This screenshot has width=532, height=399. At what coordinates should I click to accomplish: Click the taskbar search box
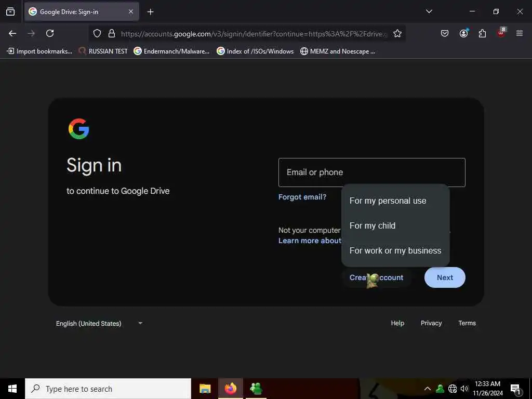[x=108, y=389]
